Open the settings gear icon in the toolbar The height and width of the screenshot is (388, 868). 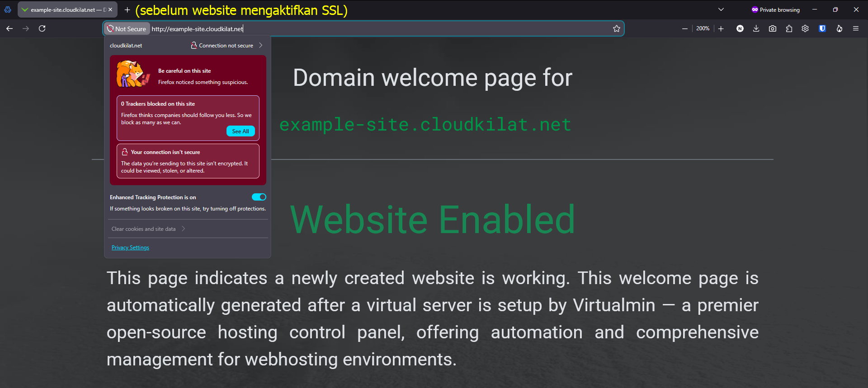(x=805, y=28)
